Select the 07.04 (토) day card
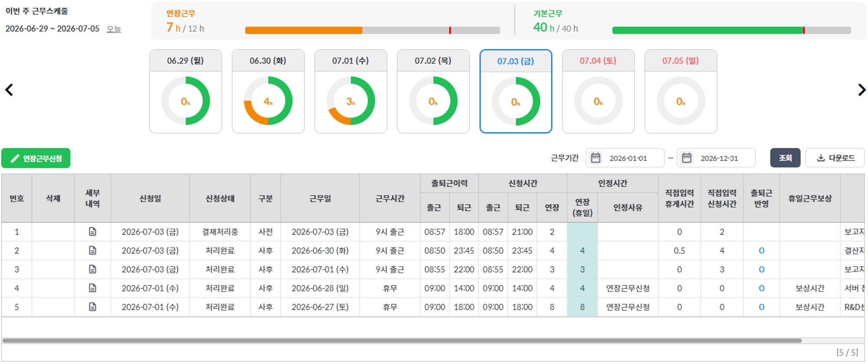This screenshot has height=364, width=868. (x=598, y=91)
